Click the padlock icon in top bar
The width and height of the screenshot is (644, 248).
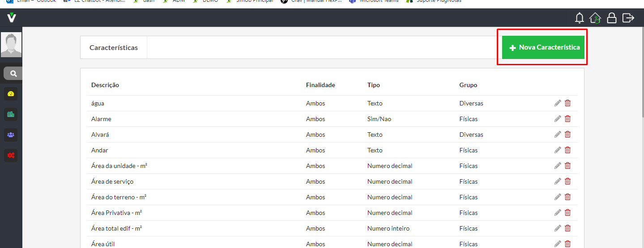[612, 18]
